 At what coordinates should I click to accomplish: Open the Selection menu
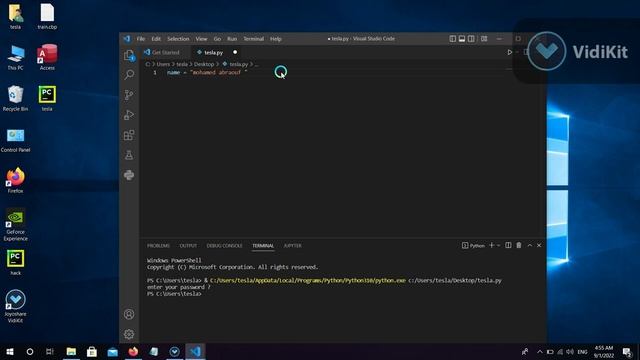point(178,39)
